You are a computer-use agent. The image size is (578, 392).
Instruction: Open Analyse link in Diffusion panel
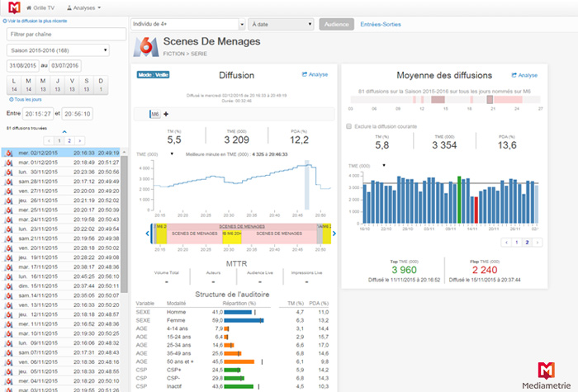(x=315, y=74)
